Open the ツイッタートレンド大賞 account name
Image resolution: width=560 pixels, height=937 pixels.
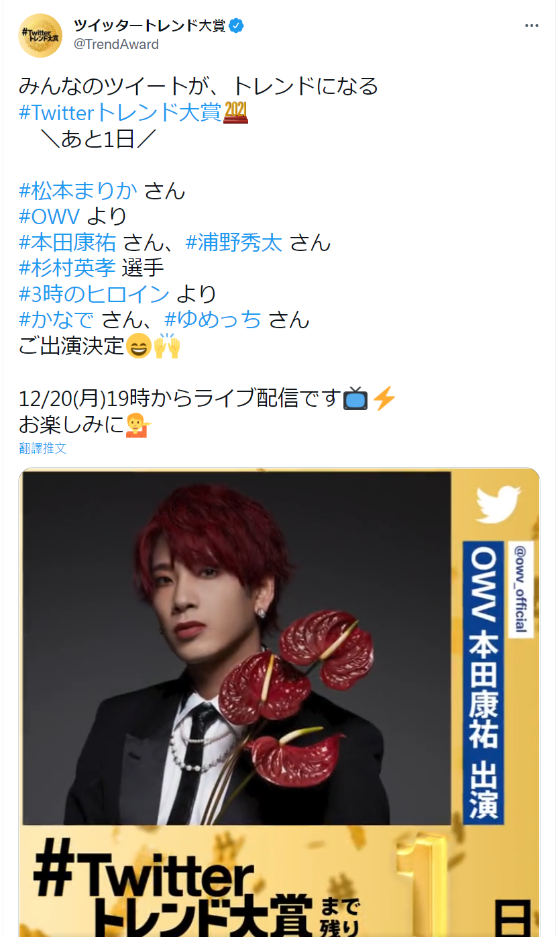pos(150,26)
